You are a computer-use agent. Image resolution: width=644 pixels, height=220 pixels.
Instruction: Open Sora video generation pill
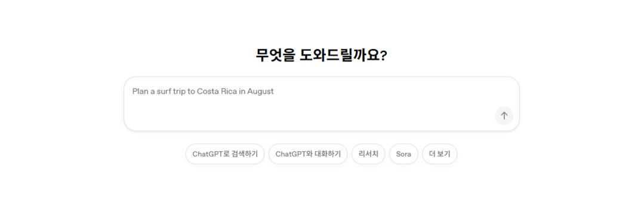coord(403,154)
